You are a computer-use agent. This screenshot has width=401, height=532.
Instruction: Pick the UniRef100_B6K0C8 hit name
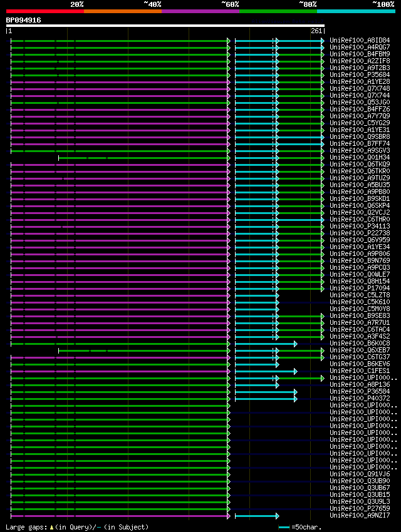click(360, 343)
